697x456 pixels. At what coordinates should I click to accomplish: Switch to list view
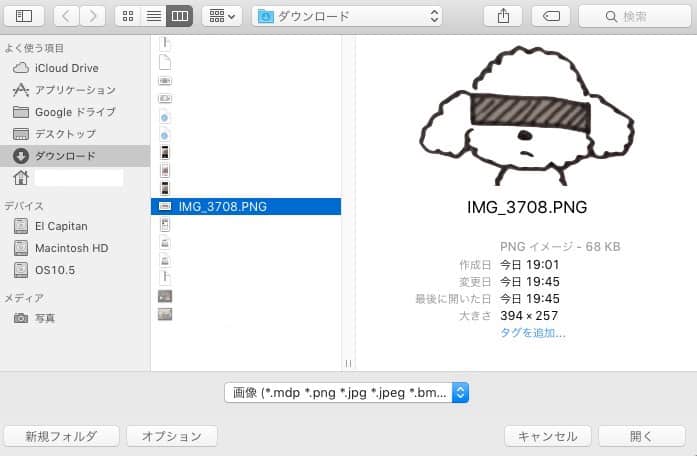tap(154, 16)
